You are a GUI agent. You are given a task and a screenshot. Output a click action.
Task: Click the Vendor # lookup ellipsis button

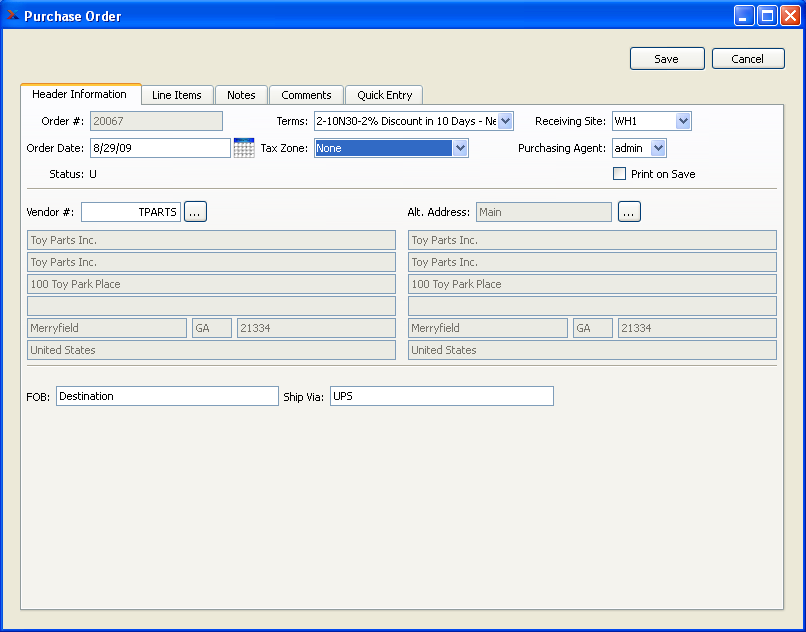(195, 212)
